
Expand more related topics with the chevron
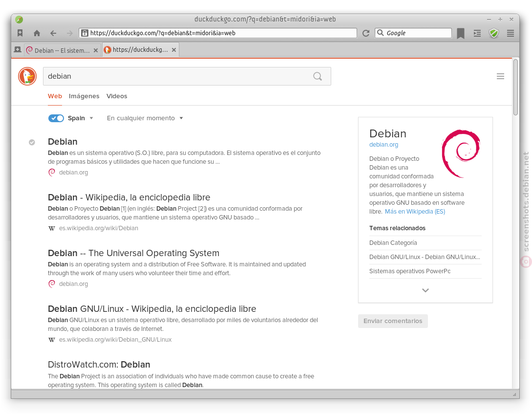pyautogui.click(x=425, y=290)
